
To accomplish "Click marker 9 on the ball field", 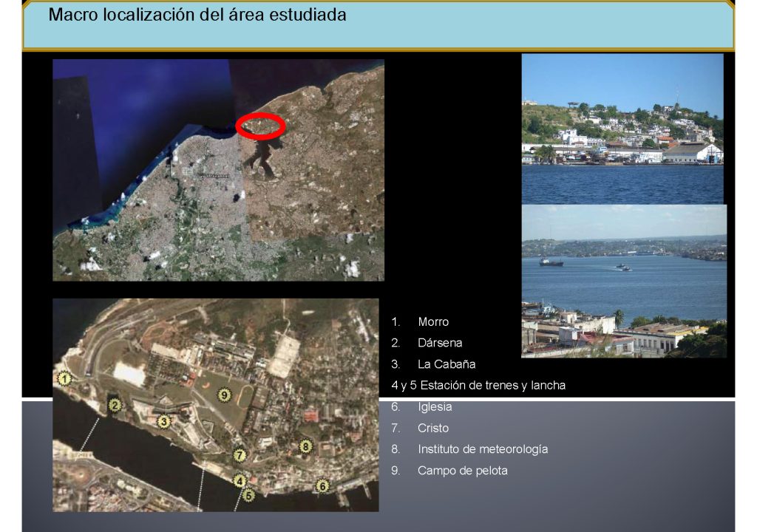I will pos(225,395).
